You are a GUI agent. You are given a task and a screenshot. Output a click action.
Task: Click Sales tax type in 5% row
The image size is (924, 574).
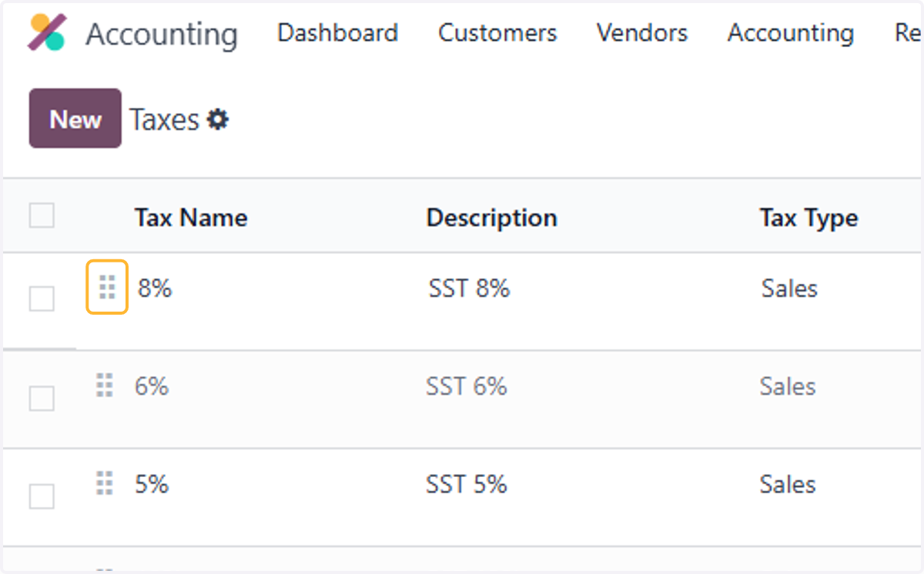click(788, 485)
